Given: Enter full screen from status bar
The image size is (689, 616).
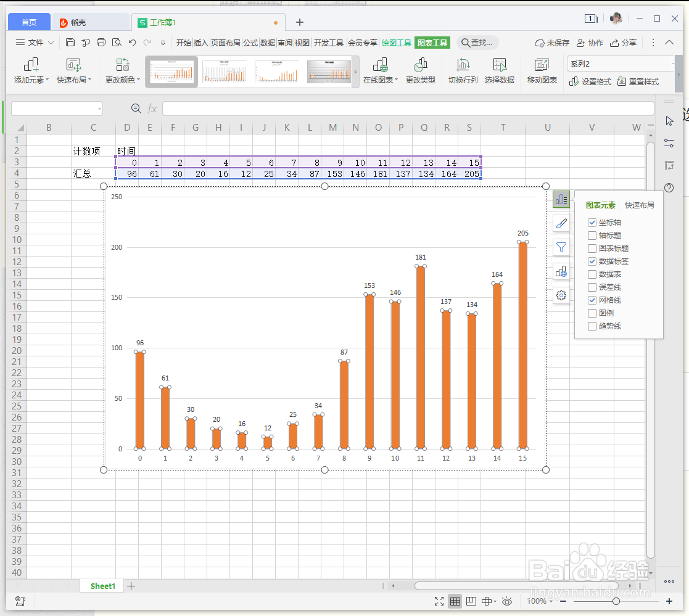Looking at the screenshot, I should click(x=439, y=601).
